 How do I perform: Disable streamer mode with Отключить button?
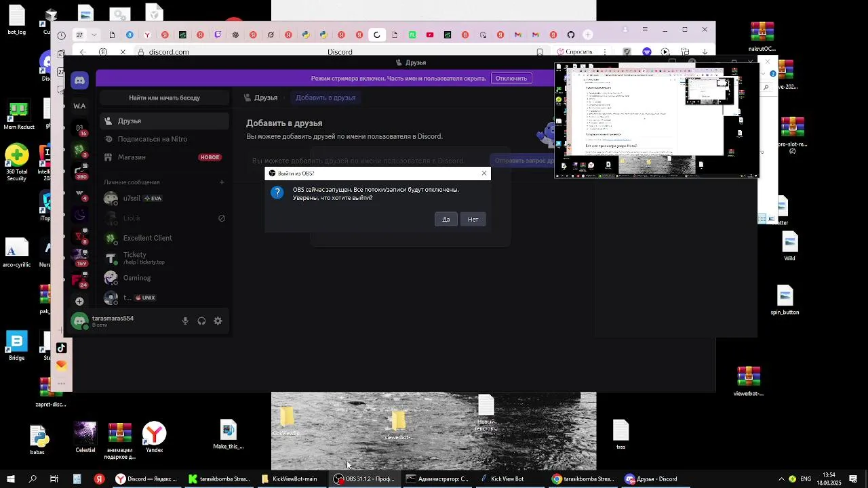pyautogui.click(x=511, y=78)
